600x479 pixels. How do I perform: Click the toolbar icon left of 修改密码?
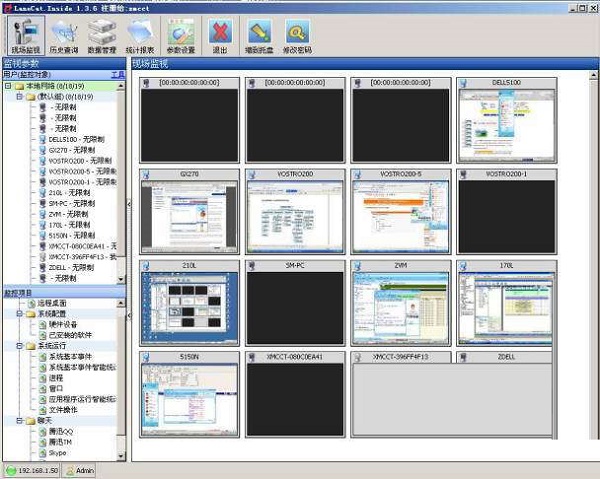(x=259, y=35)
